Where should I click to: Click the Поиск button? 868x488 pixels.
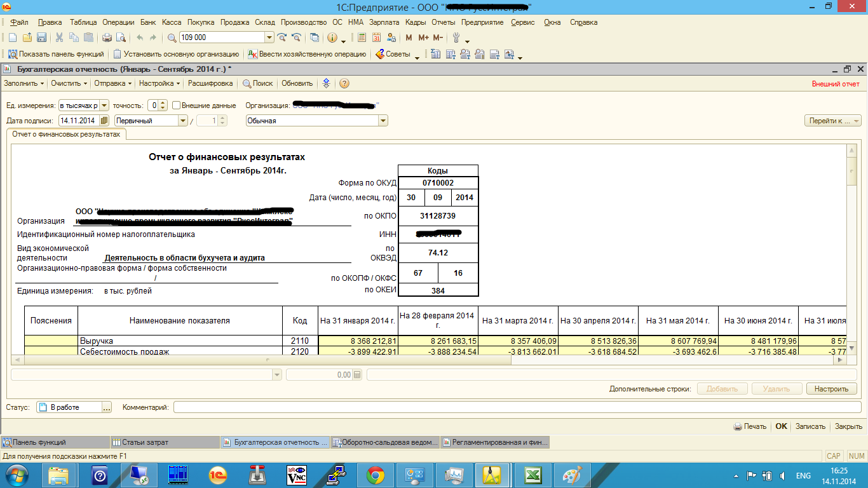[x=257, y=83]
